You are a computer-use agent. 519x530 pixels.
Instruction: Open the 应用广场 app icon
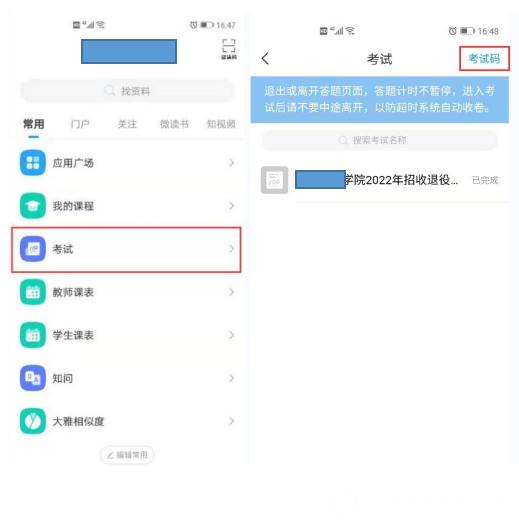click(33, 163)
